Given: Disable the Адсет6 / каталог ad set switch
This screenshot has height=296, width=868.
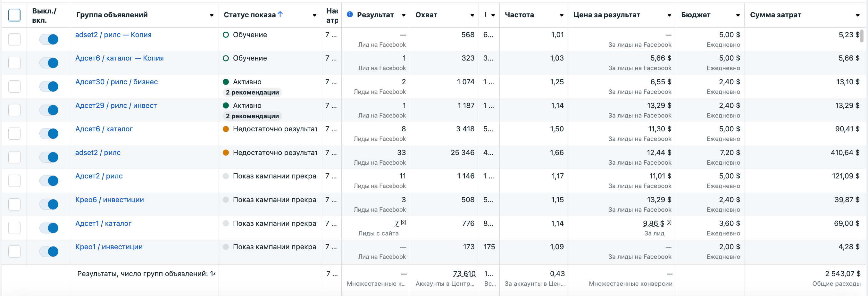Looking at the screenshot, I should [49, 133].
